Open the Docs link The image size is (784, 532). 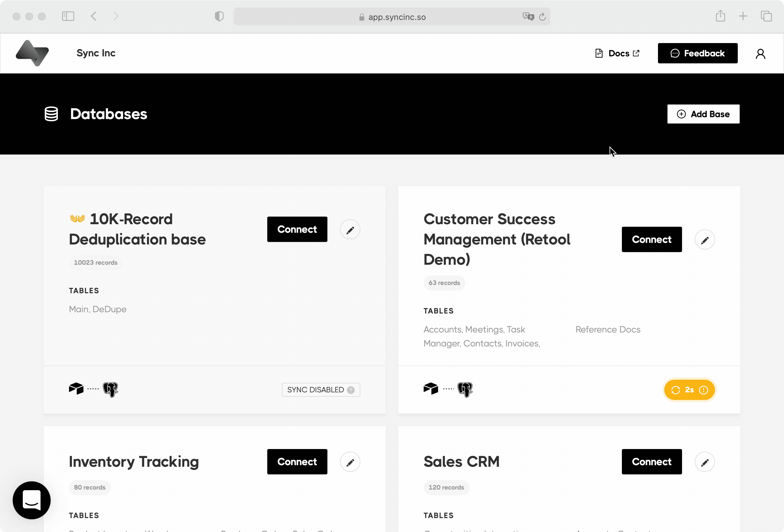pyautogui.click(x=617, y=53)
